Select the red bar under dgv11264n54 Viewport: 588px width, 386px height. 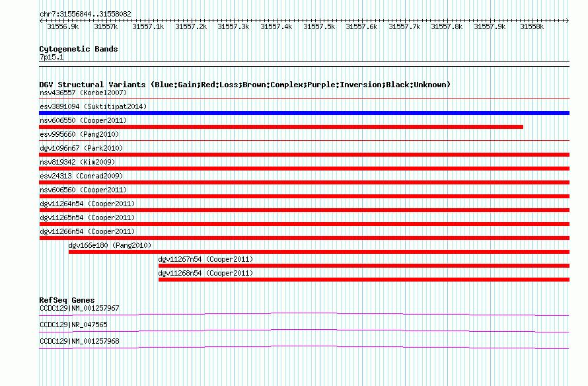coord(304,210)
